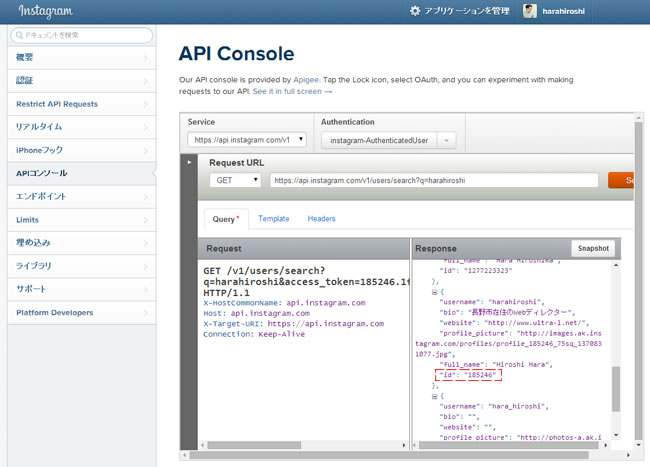
Task: Click the "full_name": "Hiroshi Hara" line
Action: (x=496, y=365)
